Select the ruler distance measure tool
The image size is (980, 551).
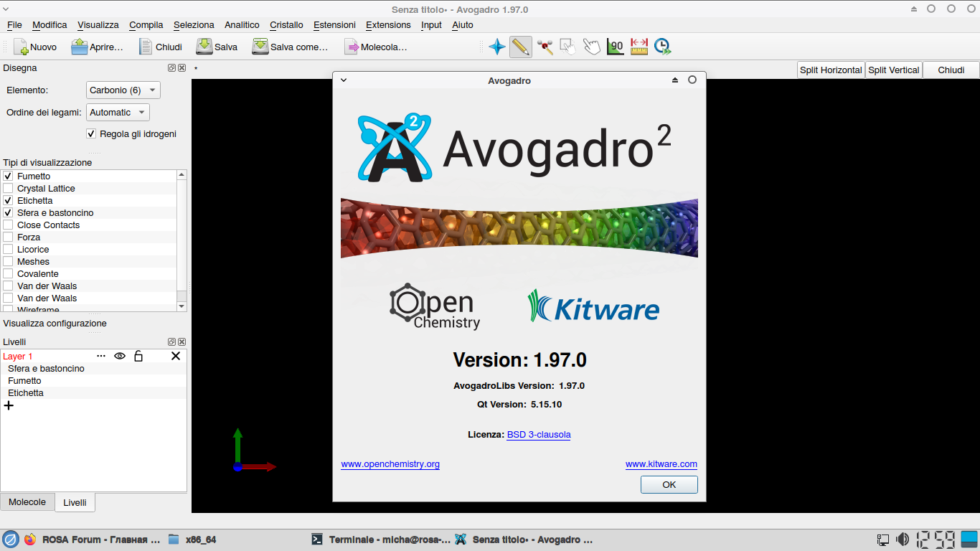[639, 47]
